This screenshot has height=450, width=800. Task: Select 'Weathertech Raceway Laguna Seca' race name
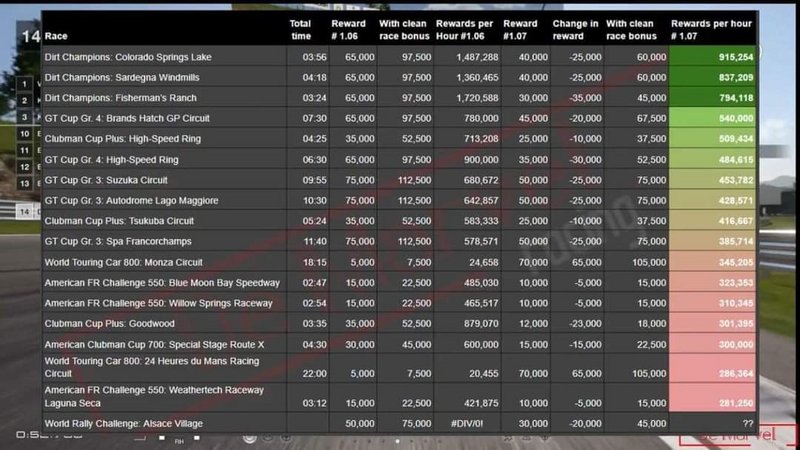(x=154, y=396)
